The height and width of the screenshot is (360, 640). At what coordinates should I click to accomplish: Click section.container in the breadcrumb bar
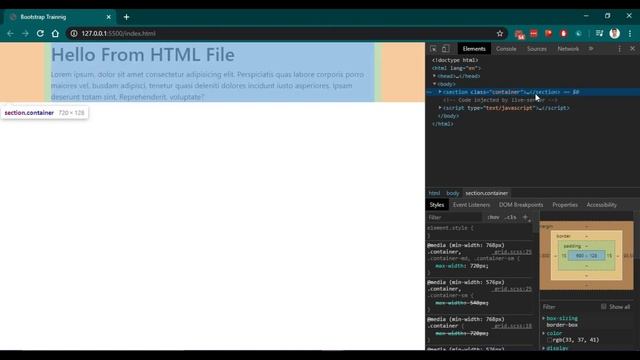point(487,193)
